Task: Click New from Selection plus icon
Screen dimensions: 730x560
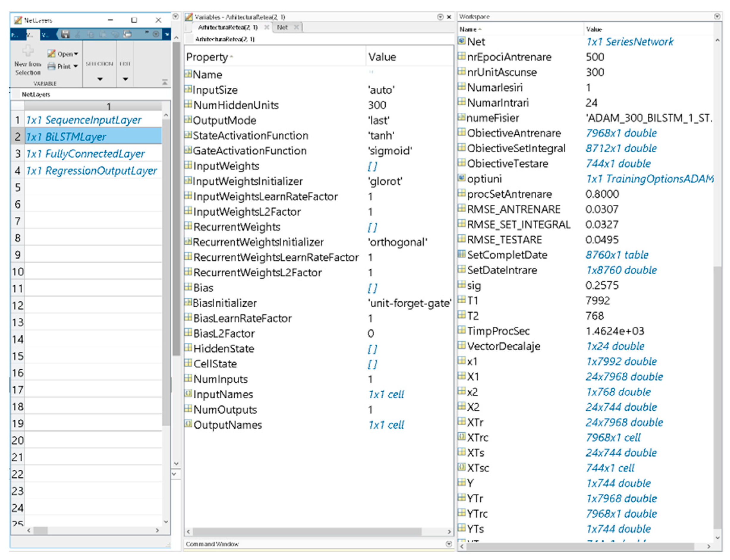Action: tap(28, 51)
